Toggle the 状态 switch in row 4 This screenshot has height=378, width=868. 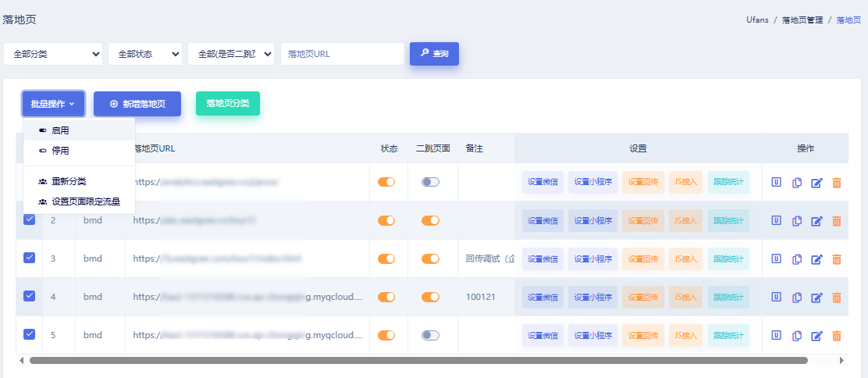click(x=386, y=297)
